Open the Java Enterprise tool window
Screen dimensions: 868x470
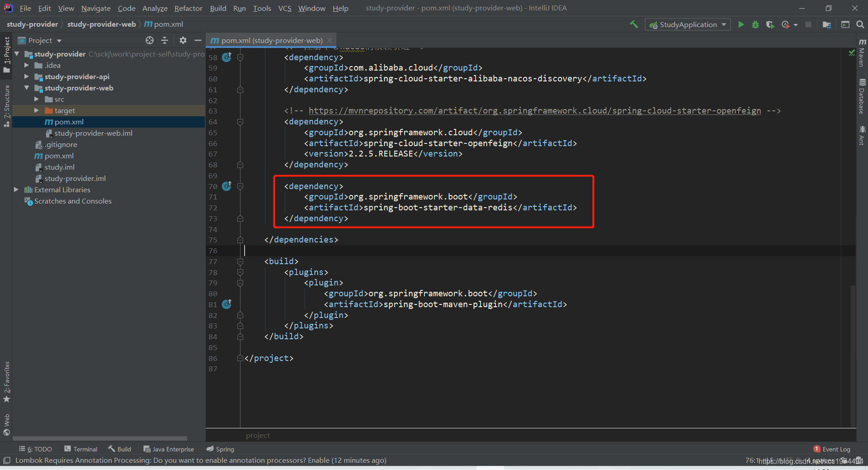coord(169,449)
